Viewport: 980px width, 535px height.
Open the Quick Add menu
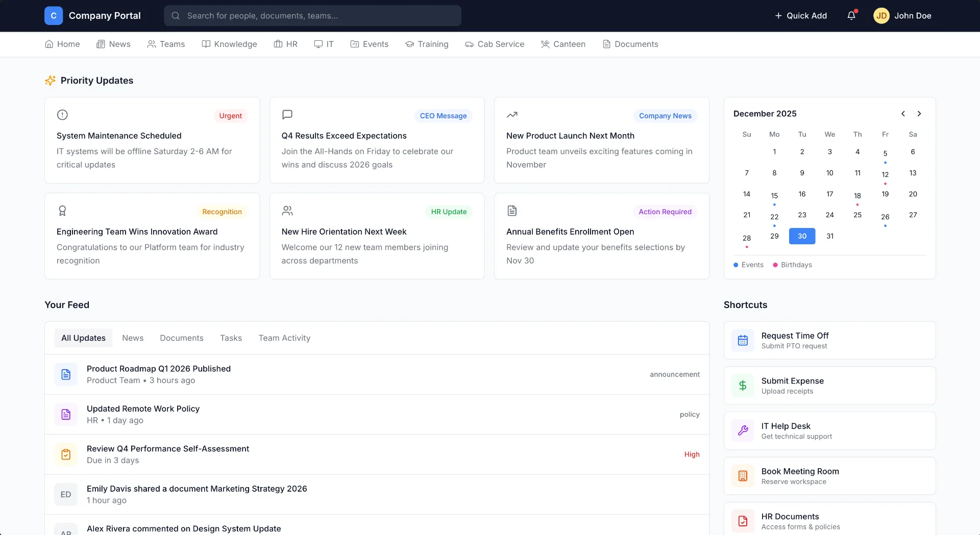pyautogui.click(x=800, y=15)
